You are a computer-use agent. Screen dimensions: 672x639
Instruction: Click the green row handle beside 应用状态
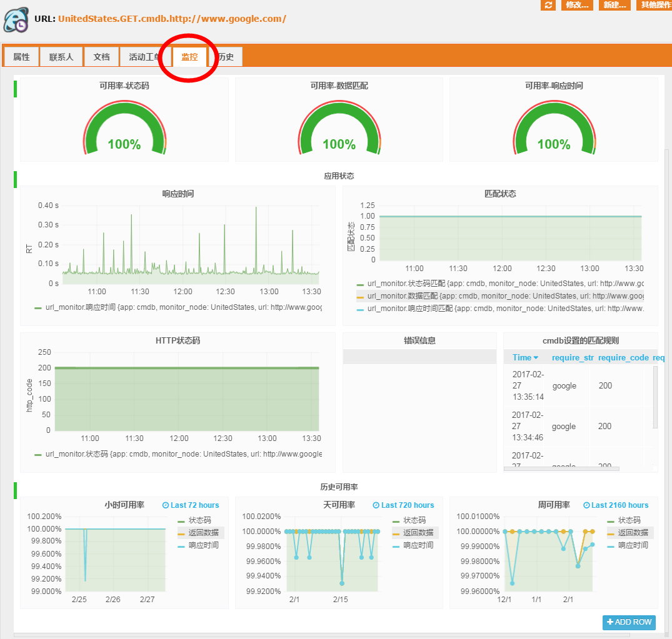pyautogui.click(x=15, y=179)
